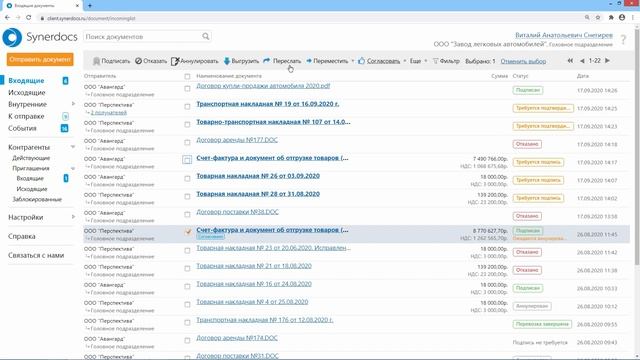The image size is (640, 360).
Task: Check Товарная накладная № 28 checkbox
Action: 187,196
